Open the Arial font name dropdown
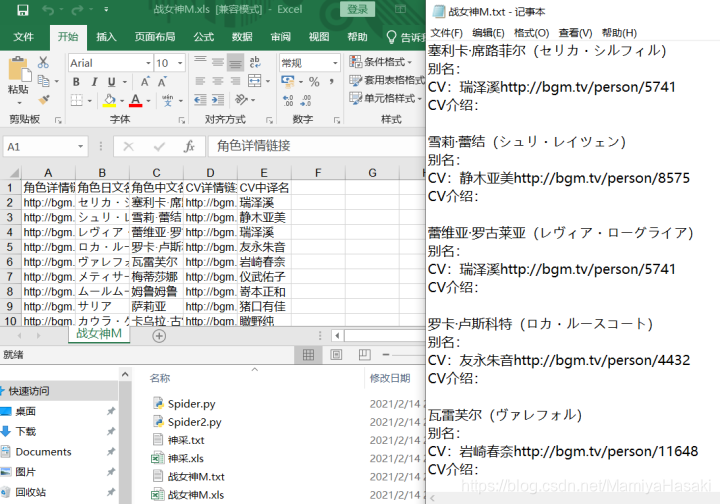Screen dimensions: 720x504 148,63
